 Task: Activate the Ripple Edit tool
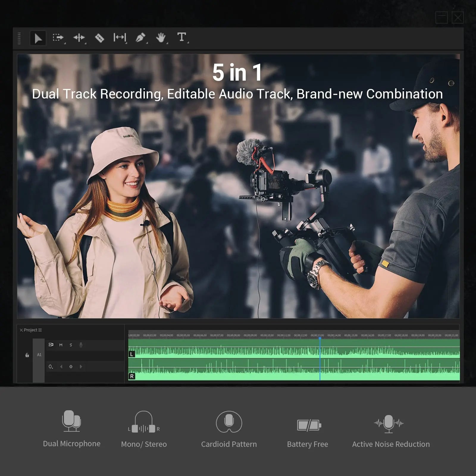(x=79, y=38)
